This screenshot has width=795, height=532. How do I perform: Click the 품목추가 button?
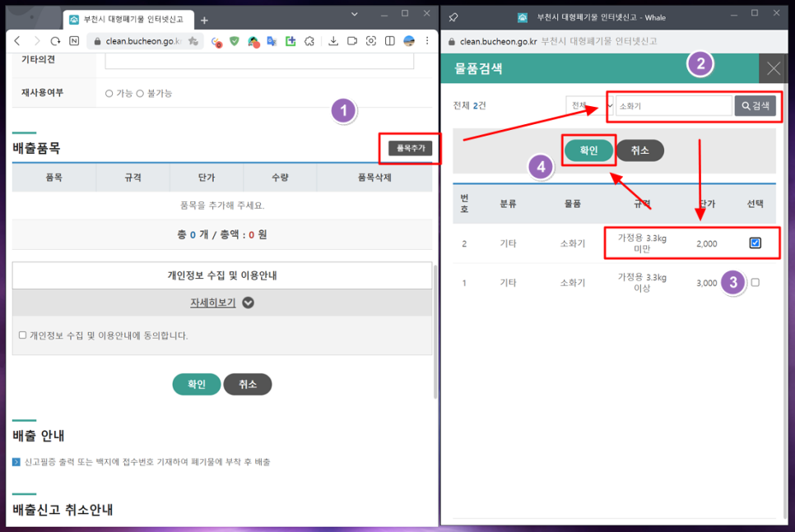click(x=410, y=148)
